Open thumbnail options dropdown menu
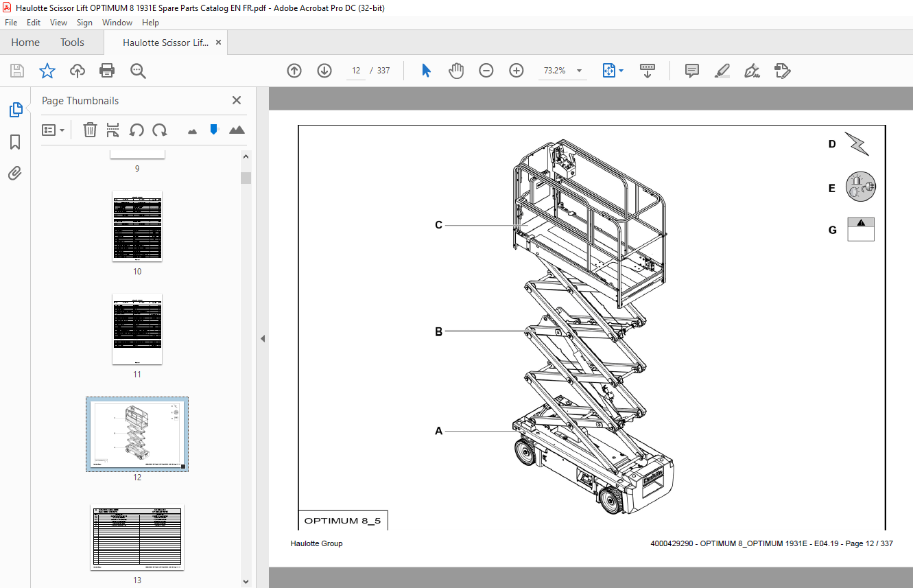 click(53, 130)
